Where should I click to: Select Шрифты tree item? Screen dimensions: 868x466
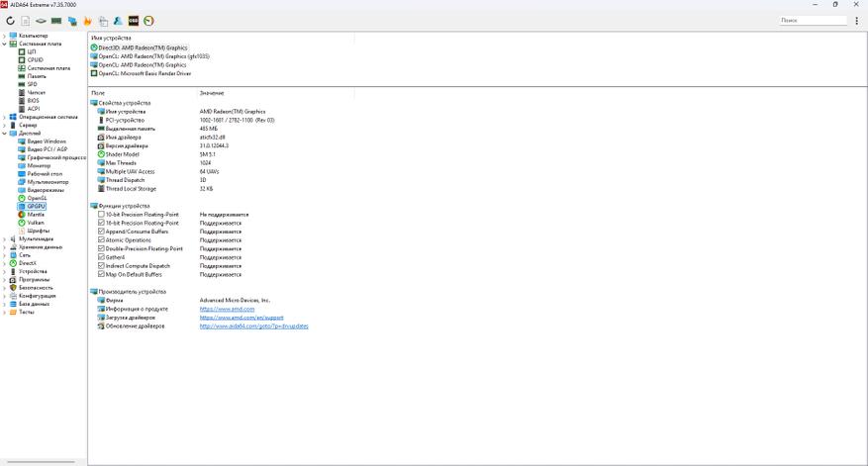click(x=39, y=231)
